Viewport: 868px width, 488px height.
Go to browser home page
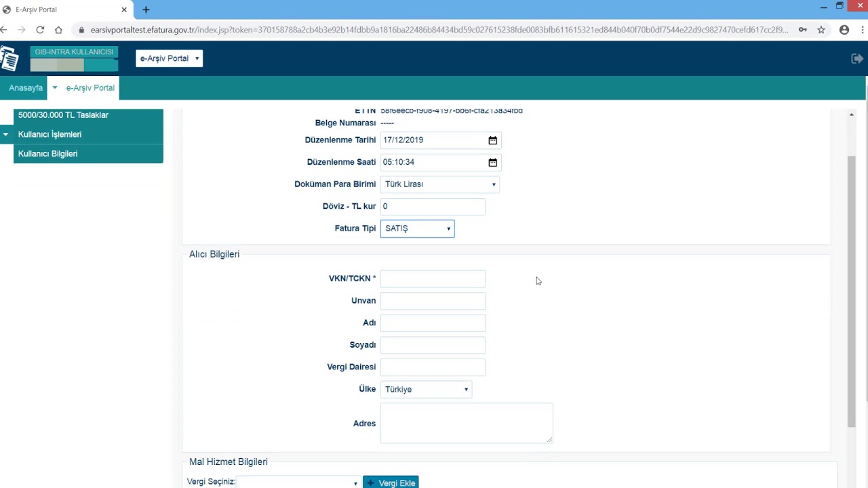(x=58, y=30)
